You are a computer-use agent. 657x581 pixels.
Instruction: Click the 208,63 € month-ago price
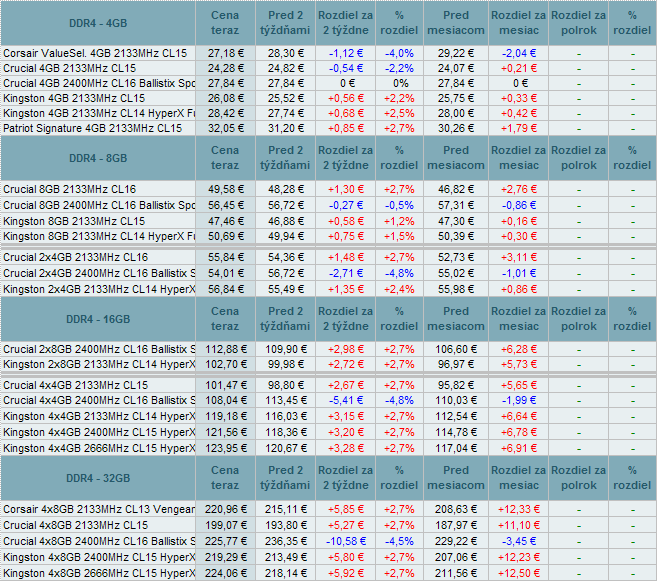tap(456, 509)
